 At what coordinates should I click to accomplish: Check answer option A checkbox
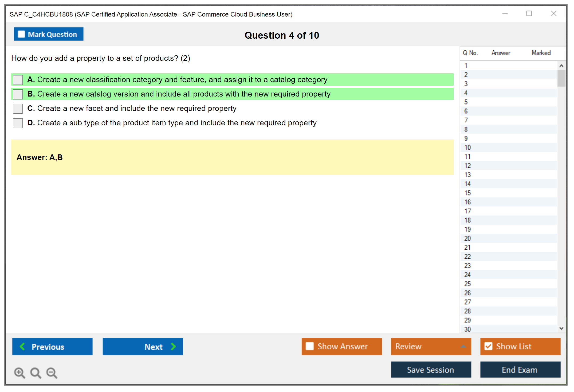(18, 80)
